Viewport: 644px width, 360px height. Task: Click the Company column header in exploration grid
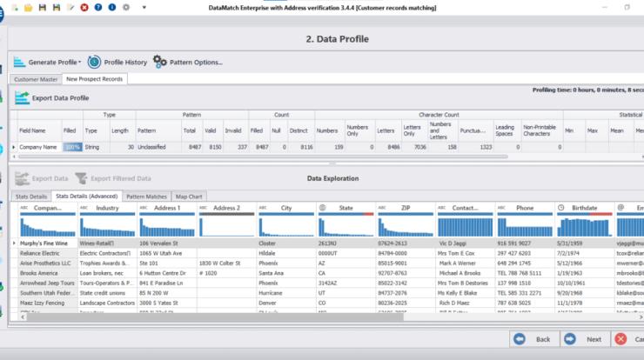pos(48,208)
